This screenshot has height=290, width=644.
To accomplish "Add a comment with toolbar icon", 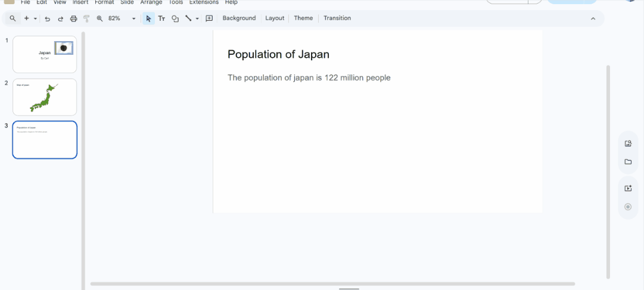I will click(x=209, y=18).
